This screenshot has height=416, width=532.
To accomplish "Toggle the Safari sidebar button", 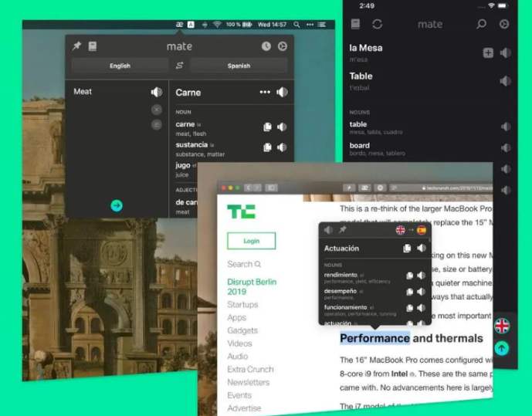I will pyautogui.click(x=271, y=188).
